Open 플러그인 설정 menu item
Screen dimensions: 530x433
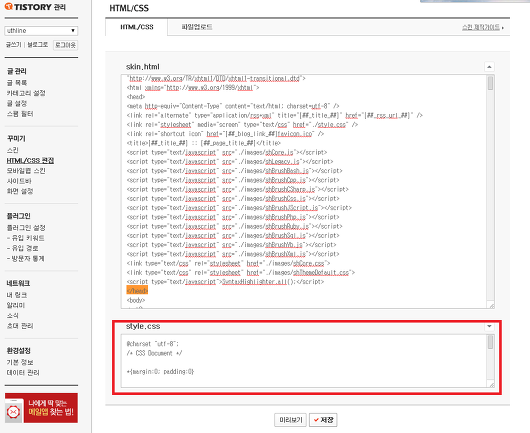tap(26, 227)
